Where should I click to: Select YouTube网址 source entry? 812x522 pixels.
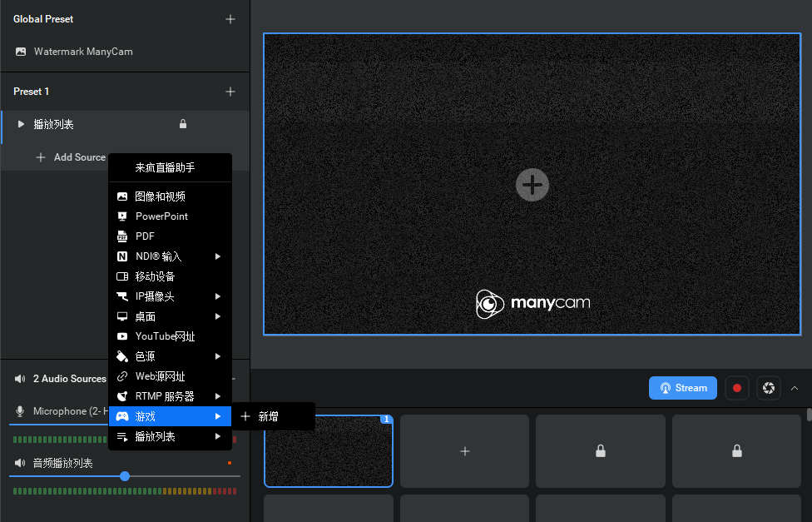click(x=170, y=336)
